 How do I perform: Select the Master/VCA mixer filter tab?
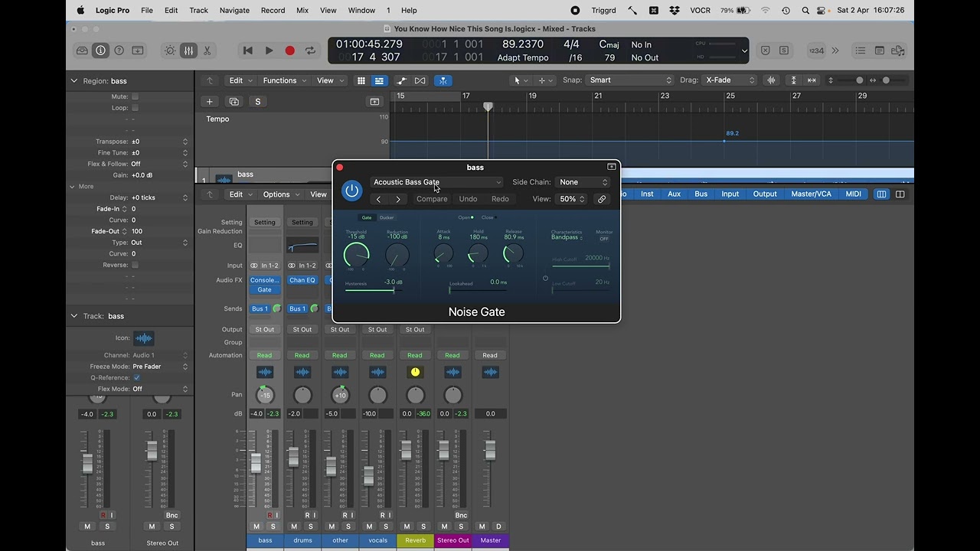(811, 194)
